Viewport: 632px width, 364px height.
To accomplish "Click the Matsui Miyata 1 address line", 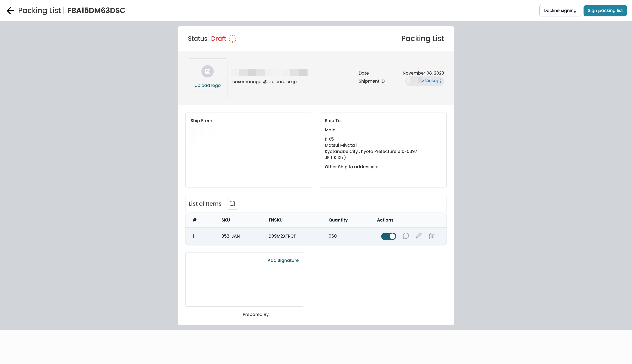I will [341, 145].
